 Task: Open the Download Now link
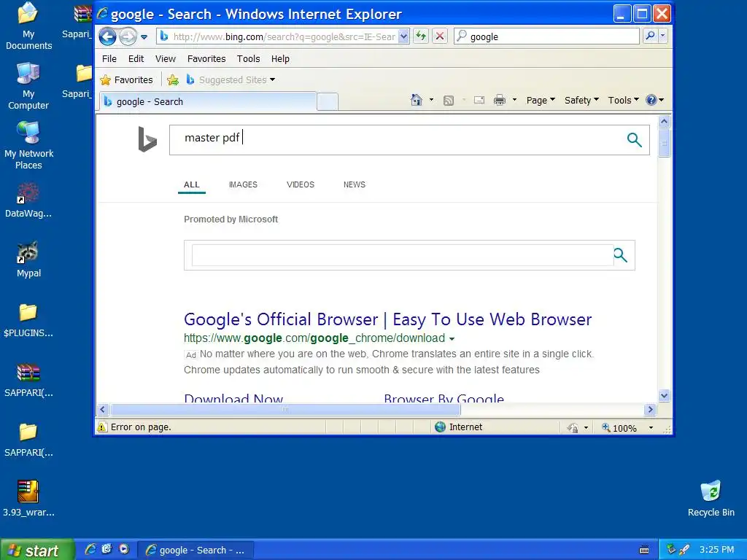coord(233,398)
